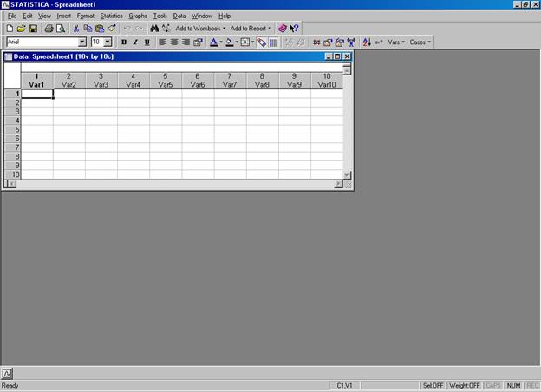541x392 pixels.
Task: Open the font size 10 dropdown
Action: 108,42
